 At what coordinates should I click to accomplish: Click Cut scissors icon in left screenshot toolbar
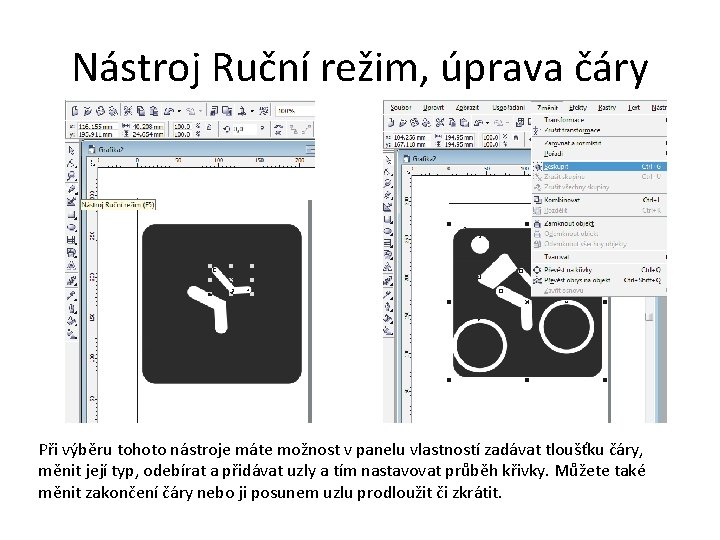point(128,111)
